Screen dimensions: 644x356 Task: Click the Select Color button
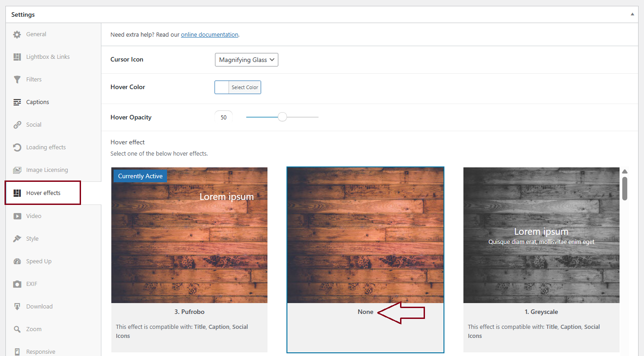click(x=244, y=87)
